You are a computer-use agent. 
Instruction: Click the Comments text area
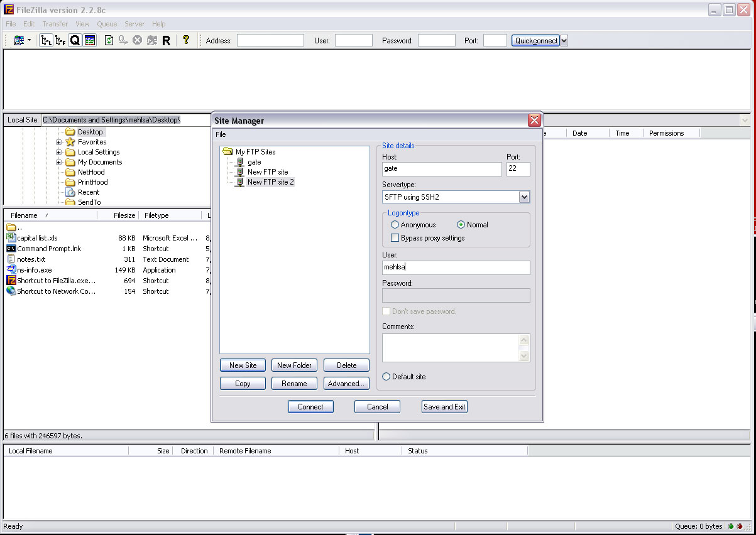pos(451,348)
